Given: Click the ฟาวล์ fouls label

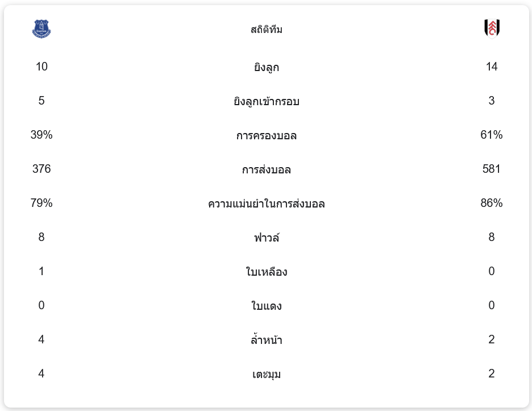Looking at the screenshot, I should [x=266, y=238].
